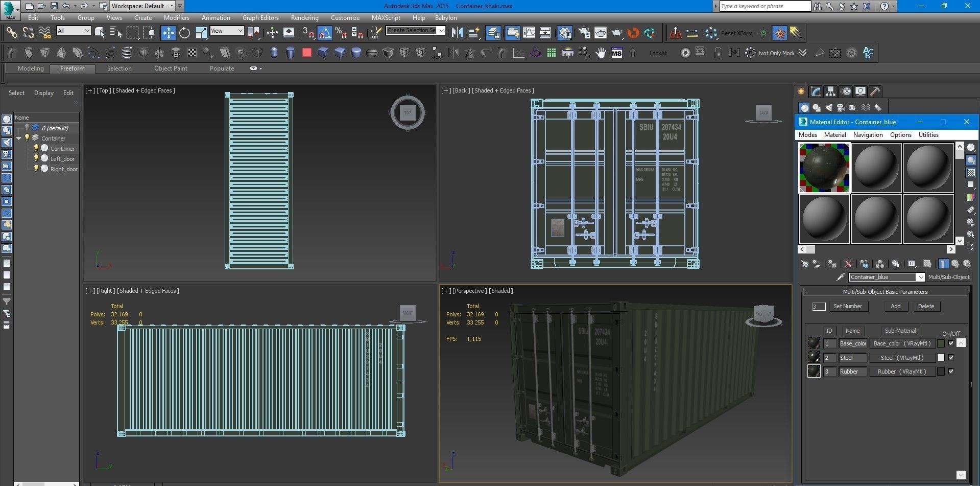Open Render Setup teapot icon

584,33
